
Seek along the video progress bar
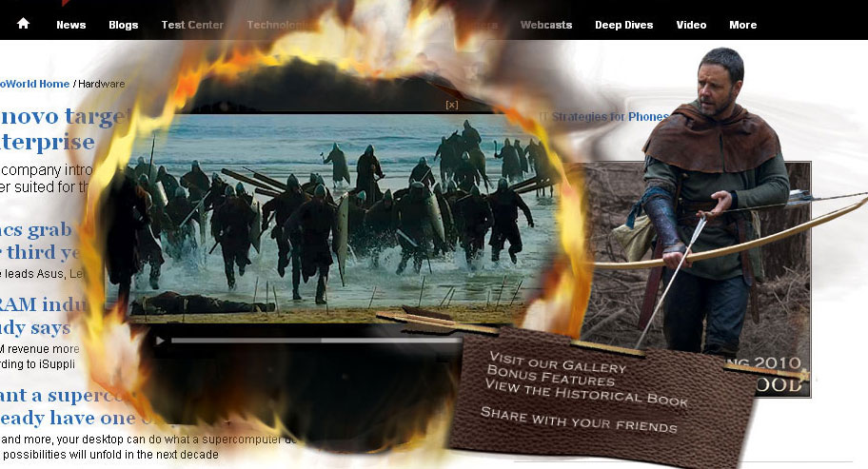coord(316,341)
